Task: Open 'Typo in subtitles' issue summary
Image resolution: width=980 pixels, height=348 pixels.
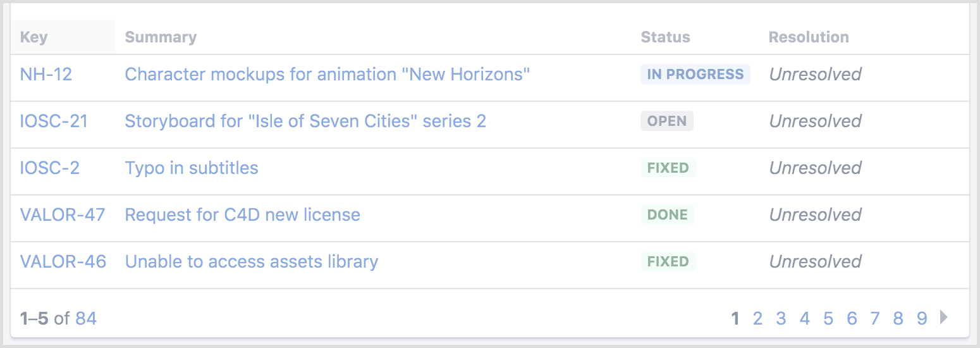Action: click(x=192, y=168)
